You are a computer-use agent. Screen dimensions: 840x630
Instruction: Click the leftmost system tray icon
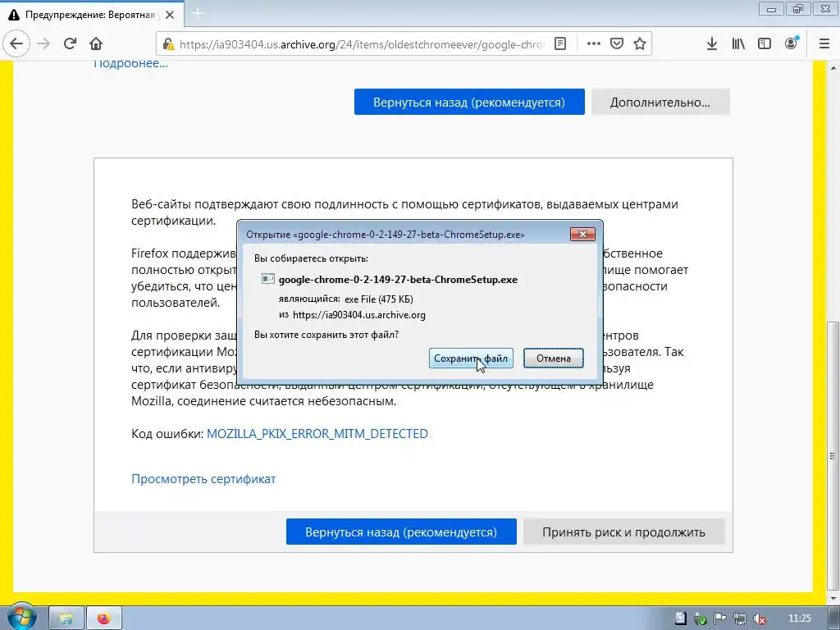click(x=680, y=619)
